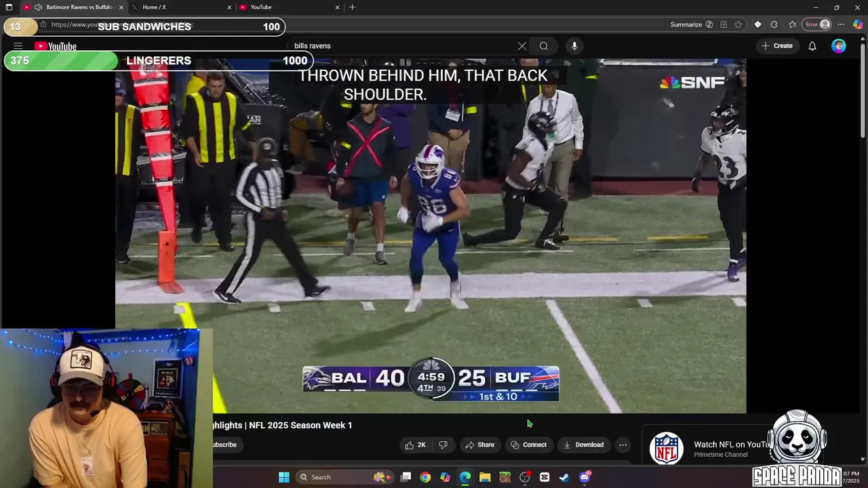Open the NFL channel avatar
868x488 pixels.
click(667, 449)
